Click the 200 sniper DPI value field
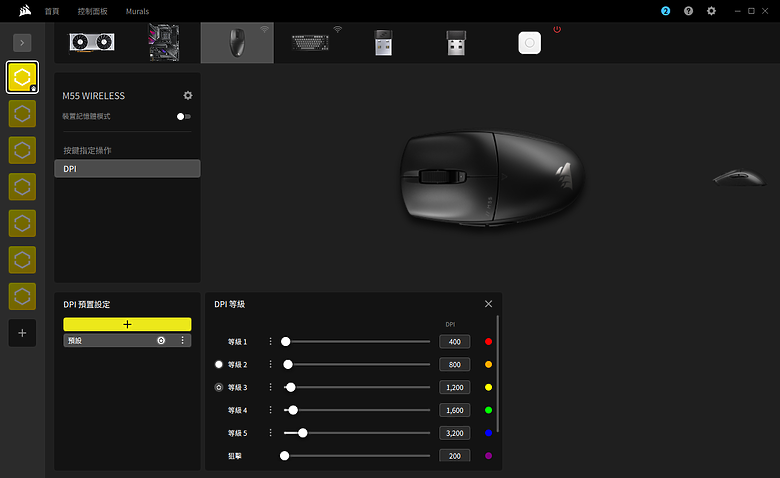Image resolution: width=780 pixels, height=478 pixels. (x=455, y=455)
